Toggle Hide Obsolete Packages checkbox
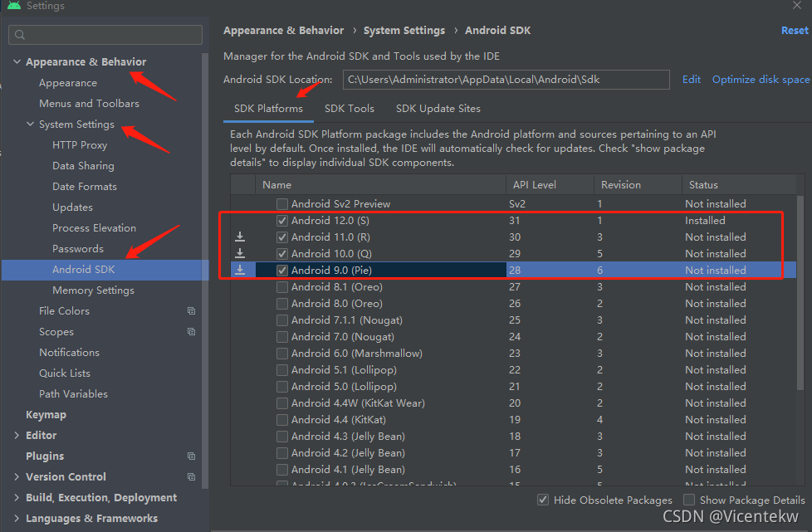 (x=543, y=500)
